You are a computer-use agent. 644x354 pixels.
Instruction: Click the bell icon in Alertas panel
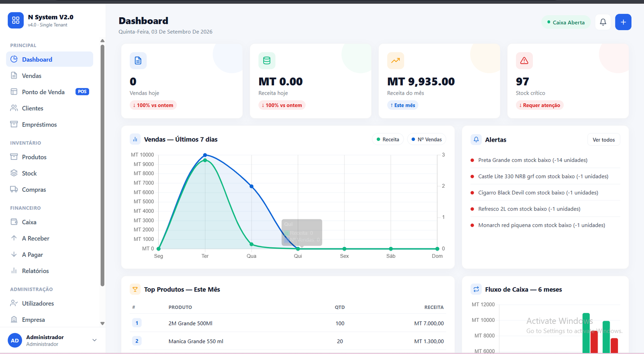[476, 139]
